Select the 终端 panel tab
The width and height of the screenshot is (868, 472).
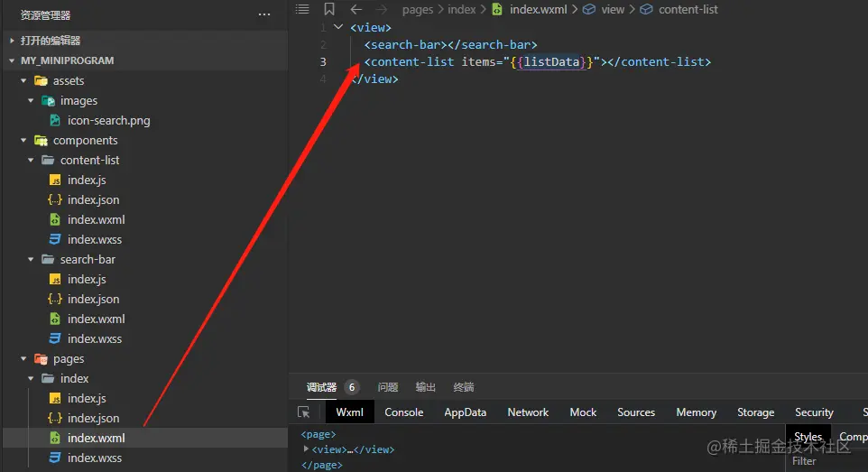tap(464, 387)
